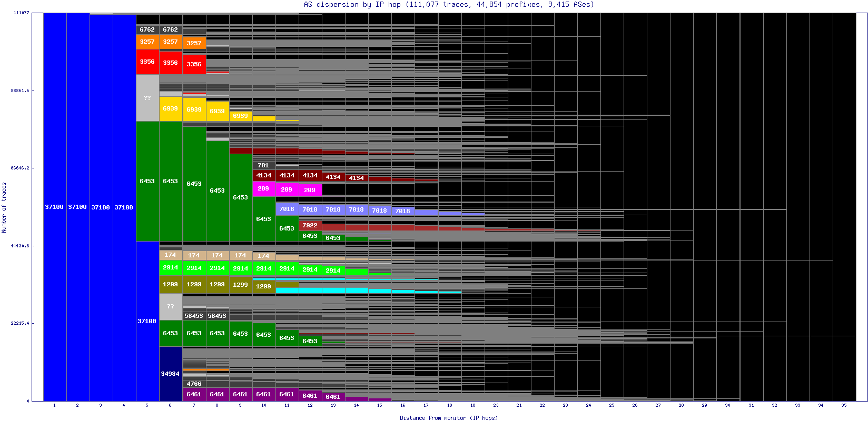The image size is (868, 421).
Task: Click the x-axis tick label 20
Action: (496, 405)
